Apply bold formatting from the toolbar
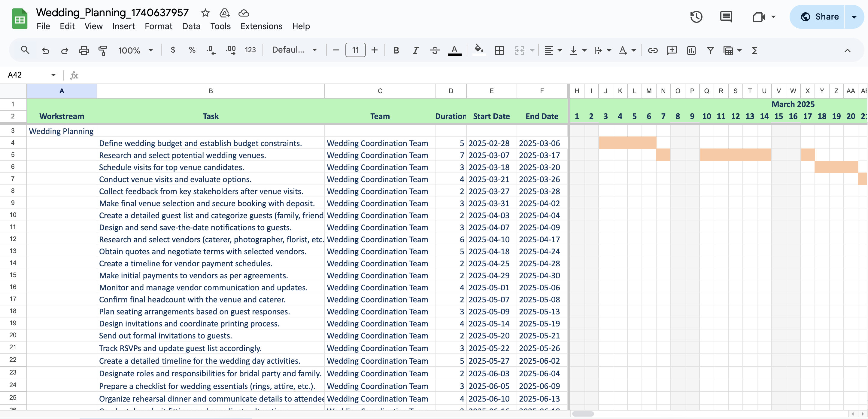The width and height of the screenshot is (868, 419). click(x=396, y=50)
